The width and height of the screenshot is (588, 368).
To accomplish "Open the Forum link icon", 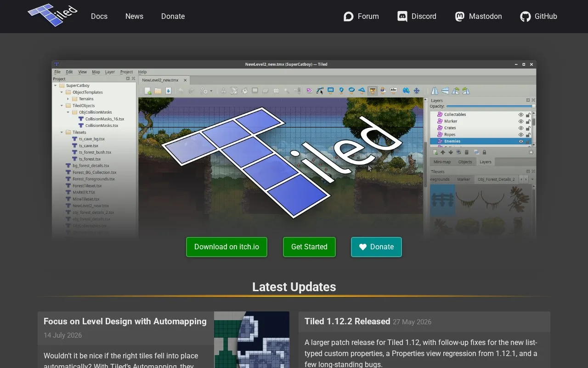I will pyautogui.click(x=349, y=17).
